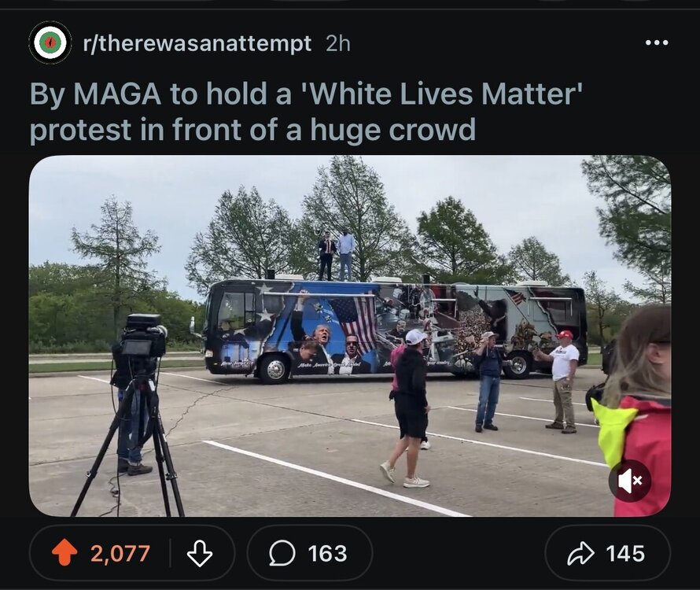Downvote the post with the down arrow

tap(199, 553)
